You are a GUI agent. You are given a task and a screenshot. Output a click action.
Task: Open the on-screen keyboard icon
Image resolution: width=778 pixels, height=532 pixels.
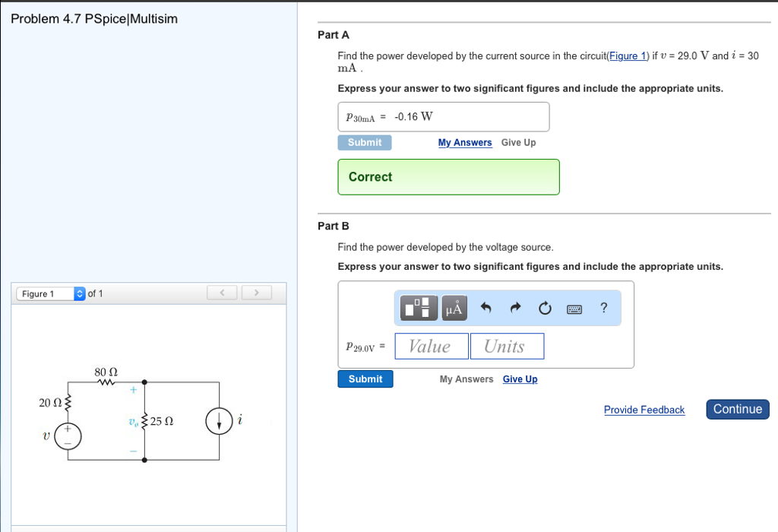574,308
